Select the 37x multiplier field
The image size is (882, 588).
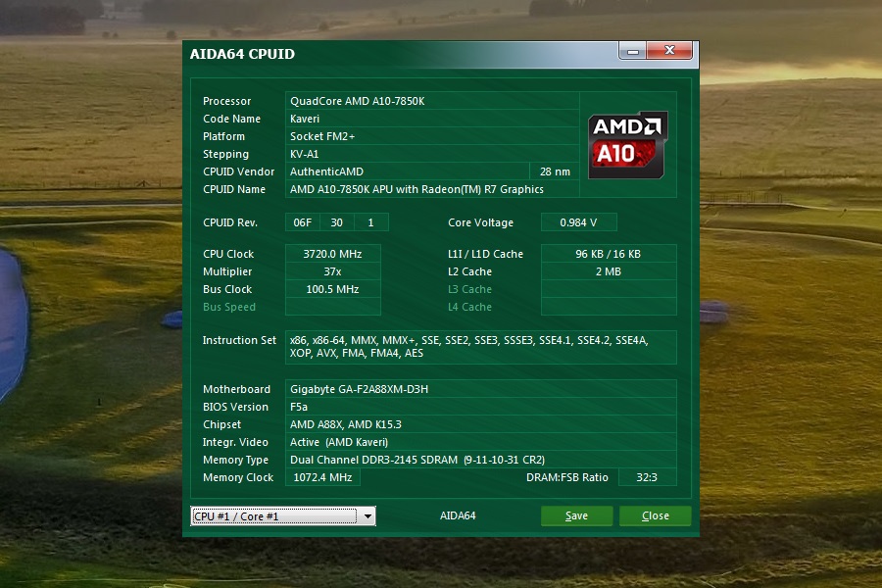tap(332, 271)
